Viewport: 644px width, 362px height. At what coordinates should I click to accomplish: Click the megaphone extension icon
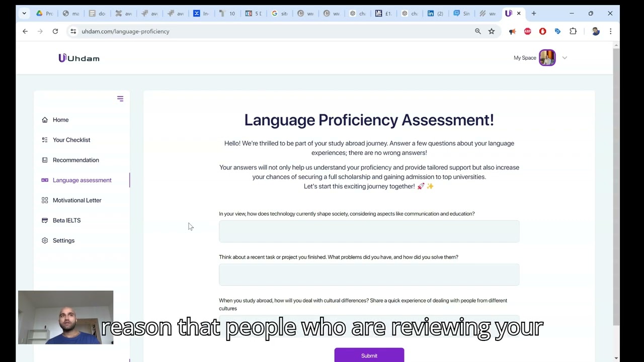tap(512, 32)
